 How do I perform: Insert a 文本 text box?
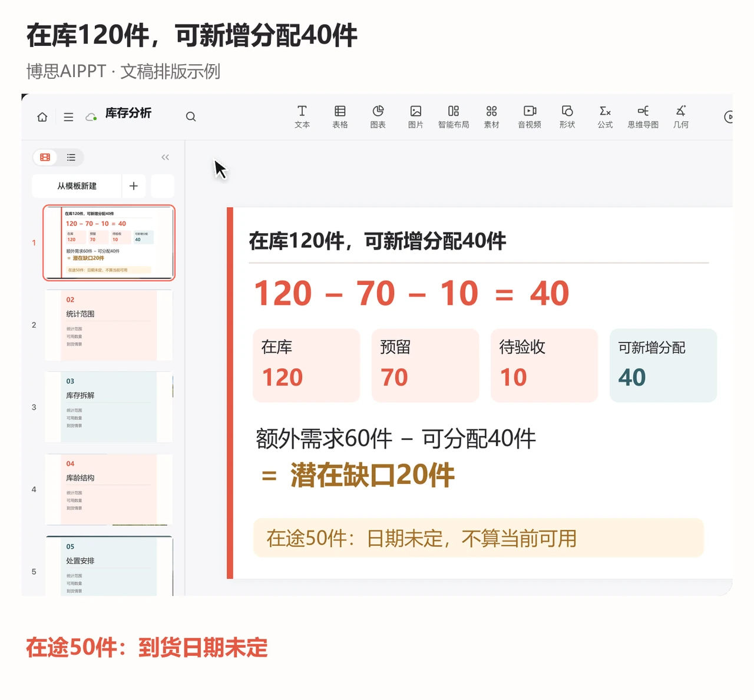point(302,117)
